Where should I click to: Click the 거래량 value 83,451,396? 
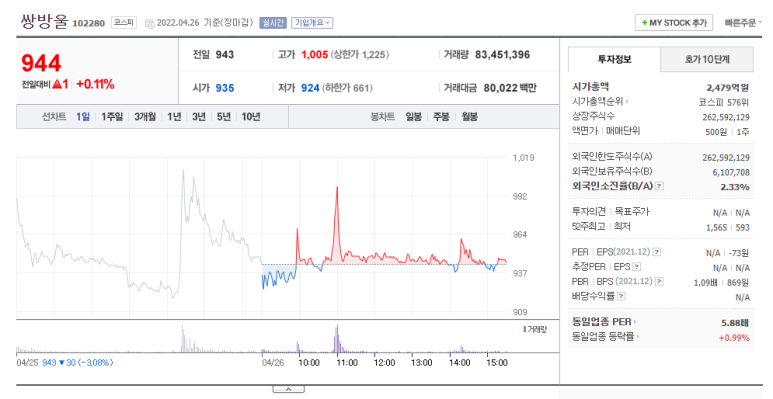tap(502, 55)
